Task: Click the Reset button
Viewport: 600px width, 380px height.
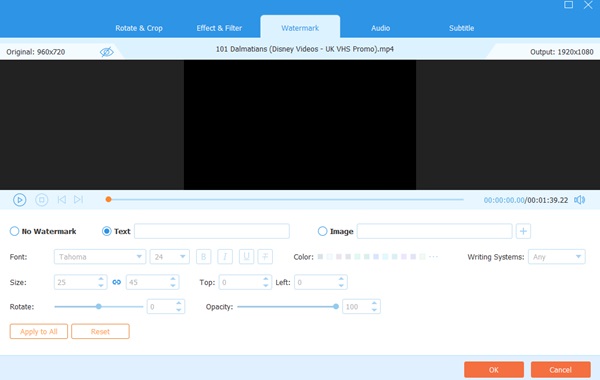Action: click(100, 331)
